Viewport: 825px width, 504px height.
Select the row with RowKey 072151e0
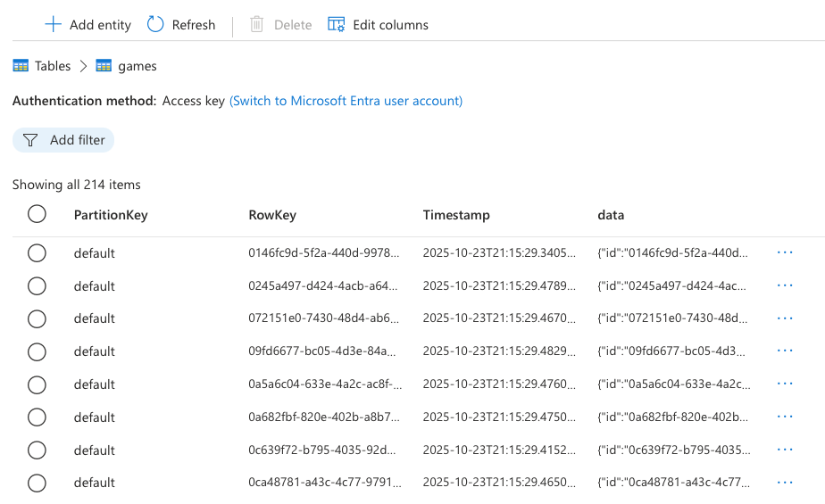(x=37, y=318)
